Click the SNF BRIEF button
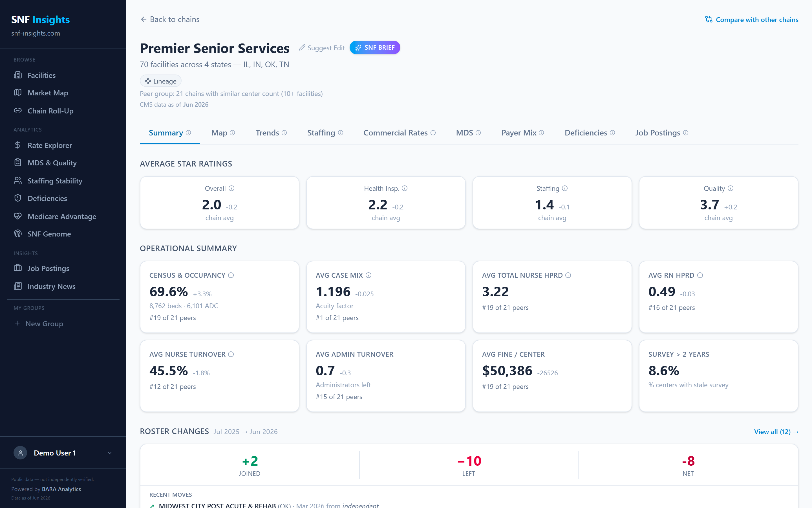This screenshot has height=508, width=812. [375, 47]
